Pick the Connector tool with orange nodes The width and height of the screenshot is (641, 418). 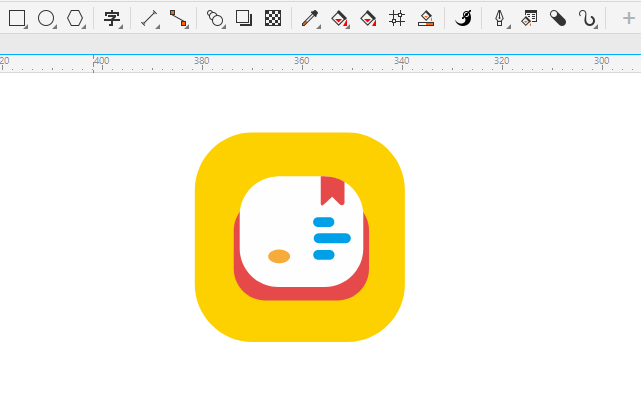(179, 18)
